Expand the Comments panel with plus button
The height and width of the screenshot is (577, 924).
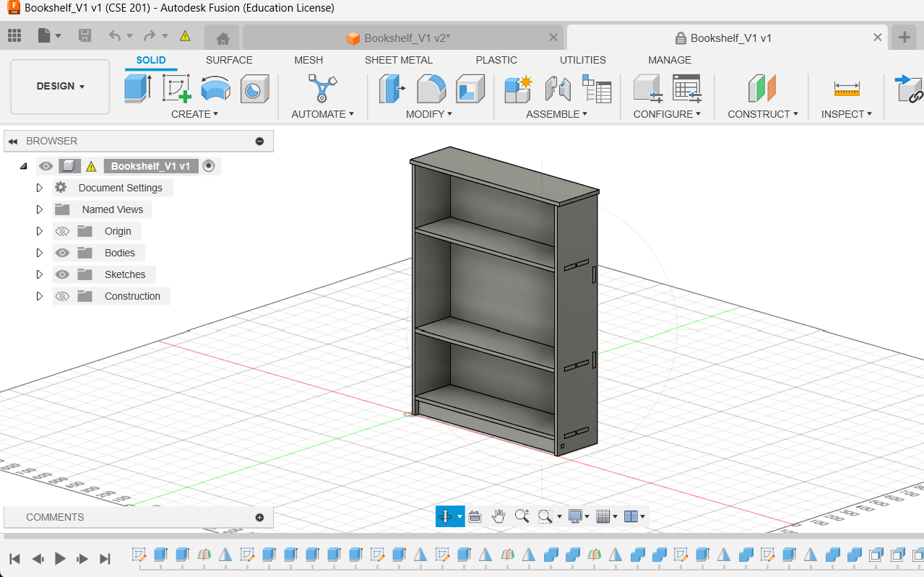259,517
